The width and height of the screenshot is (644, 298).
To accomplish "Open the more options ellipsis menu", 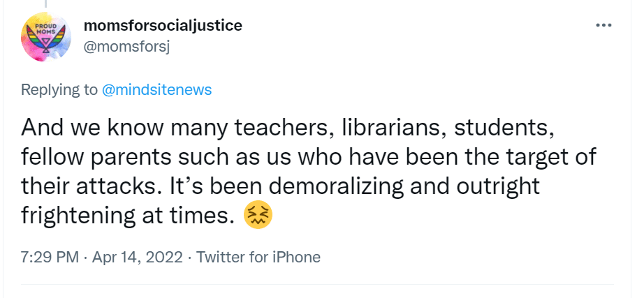I will point(603,26).
